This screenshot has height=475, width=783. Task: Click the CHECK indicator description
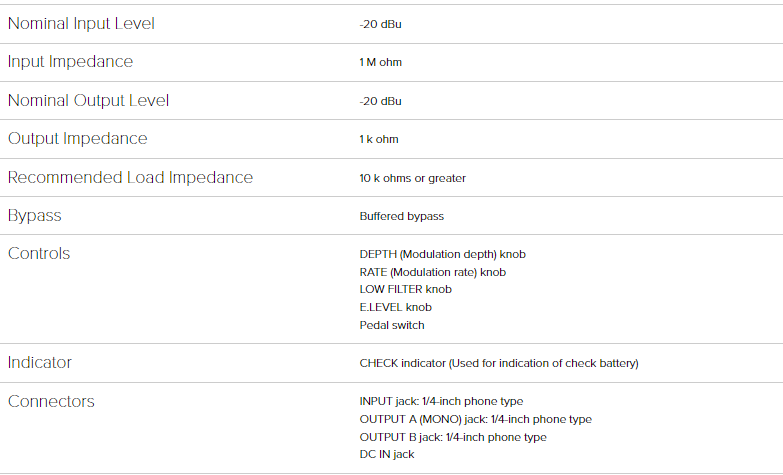(499, 363)
